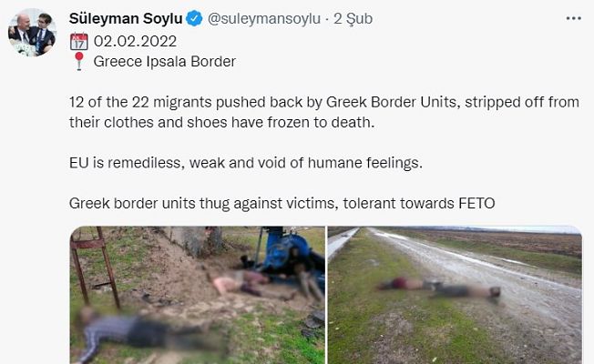Viewport: 594px width, 364px height.
Task: Click the 02.02.2022 date text
Action: [135, 41]
